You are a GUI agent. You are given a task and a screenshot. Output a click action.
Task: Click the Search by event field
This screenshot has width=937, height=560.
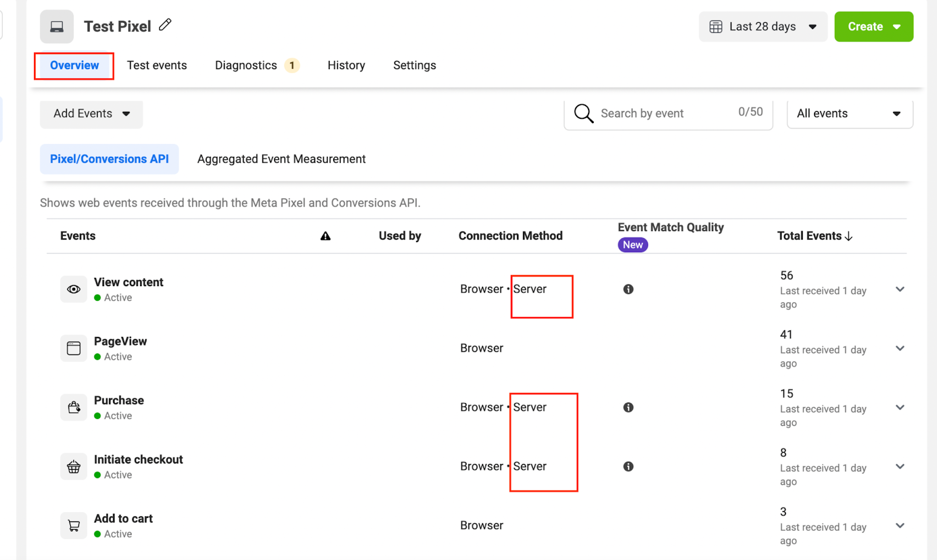668,114
